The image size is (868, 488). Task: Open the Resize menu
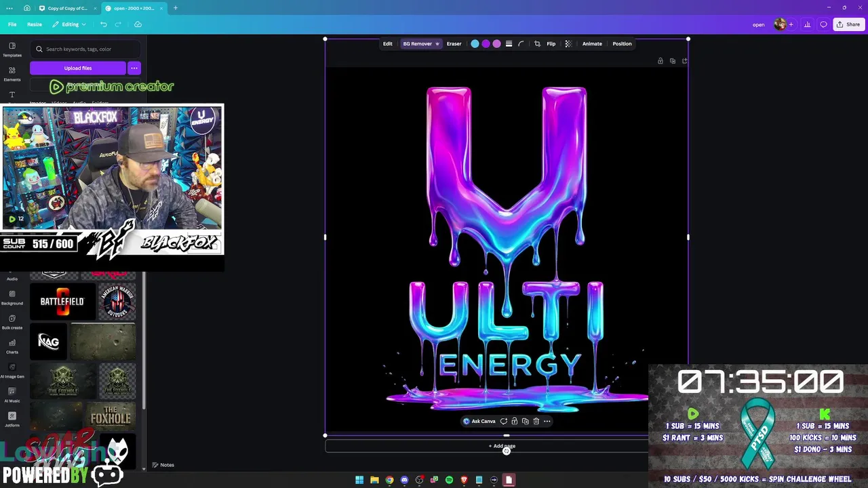click(x=35, y=24)
